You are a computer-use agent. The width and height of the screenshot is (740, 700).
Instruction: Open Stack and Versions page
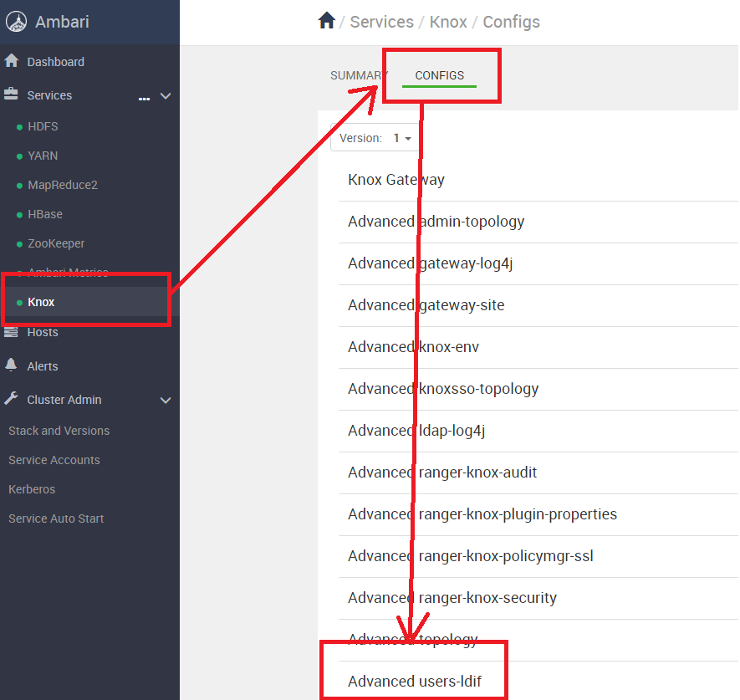(59, 431)
